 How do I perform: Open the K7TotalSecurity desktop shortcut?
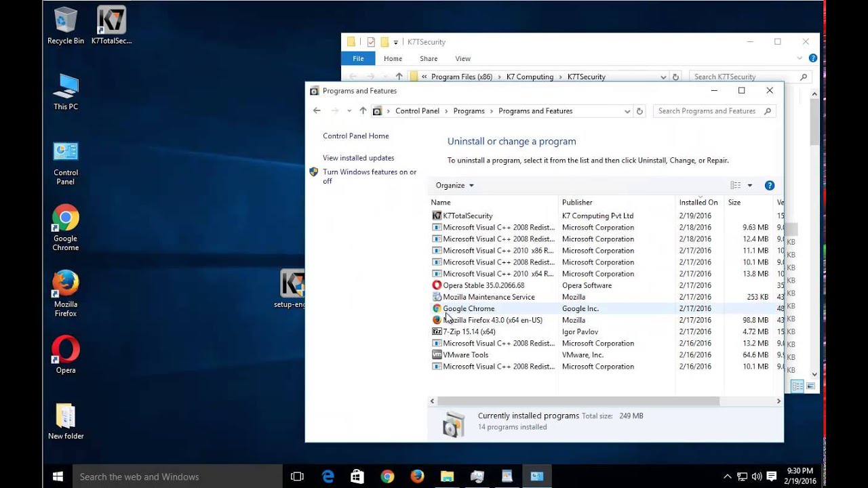(111, 26)
